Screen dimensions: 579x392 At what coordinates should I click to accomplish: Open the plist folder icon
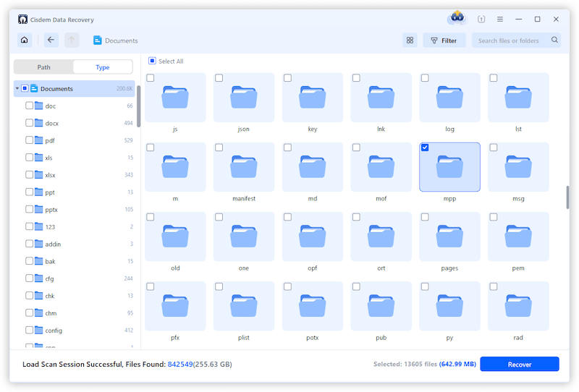click(x=244, y=306)
